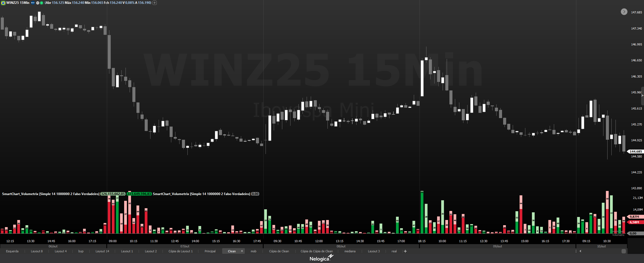Add a new layout tab with plus
The image size is (644, 263).
pos(405,251)
